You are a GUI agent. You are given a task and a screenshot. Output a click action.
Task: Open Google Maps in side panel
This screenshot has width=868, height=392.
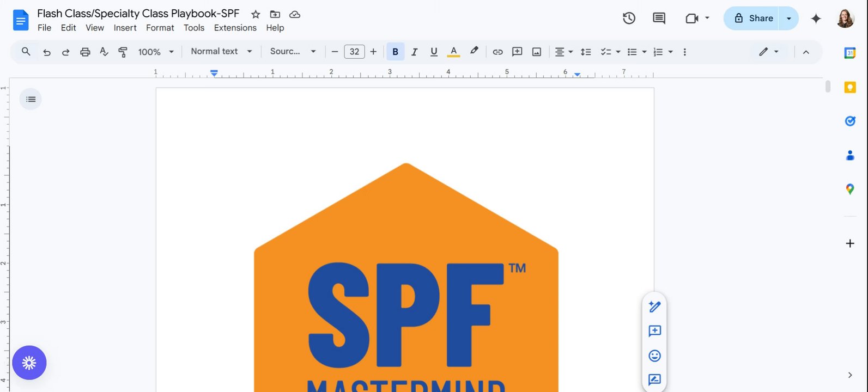click(x=850, y=189)
